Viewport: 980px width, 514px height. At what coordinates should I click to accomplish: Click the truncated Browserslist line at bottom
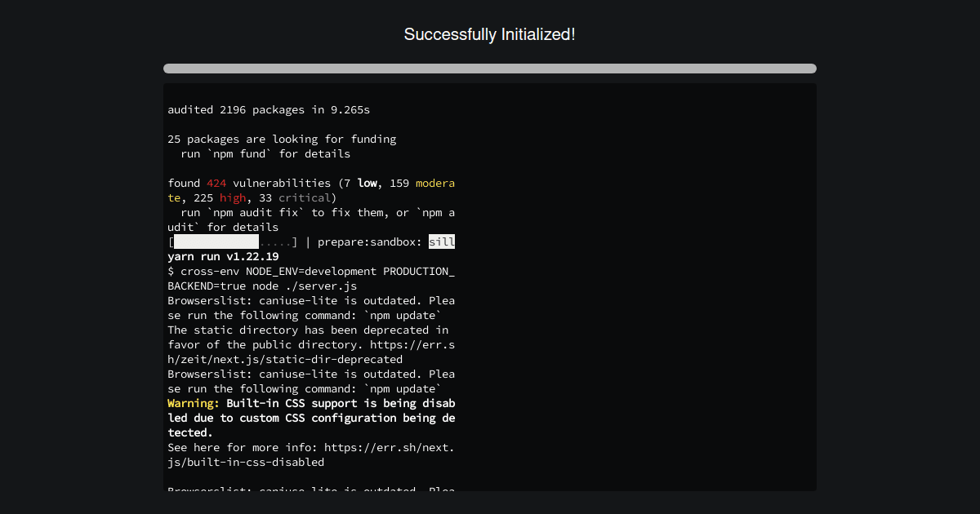coord(310,490)
